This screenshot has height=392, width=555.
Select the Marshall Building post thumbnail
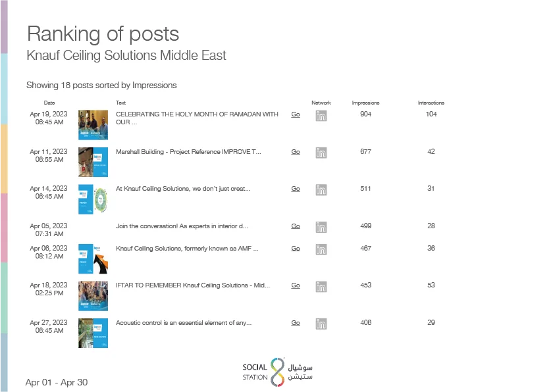pyautogui.click(x=93, y=162)
